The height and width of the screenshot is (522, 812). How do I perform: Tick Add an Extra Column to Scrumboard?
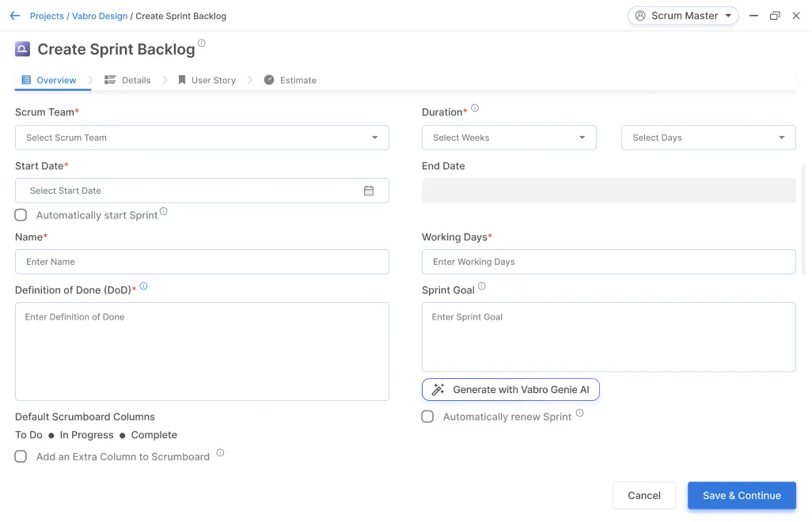[x=21, y=456]
